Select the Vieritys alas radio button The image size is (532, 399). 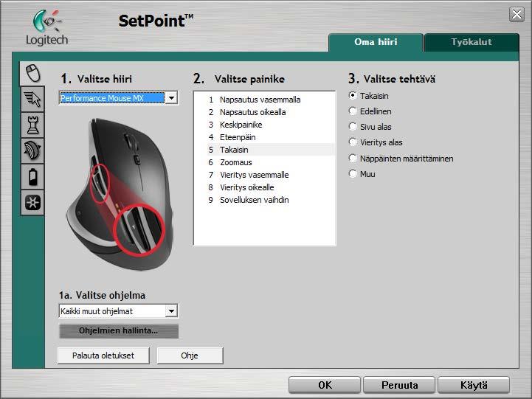pyautogui.click(x=353, y=142)
